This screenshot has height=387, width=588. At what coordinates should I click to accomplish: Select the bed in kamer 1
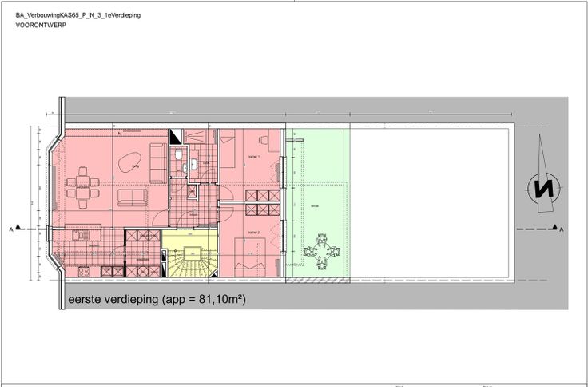click(228, 150)
